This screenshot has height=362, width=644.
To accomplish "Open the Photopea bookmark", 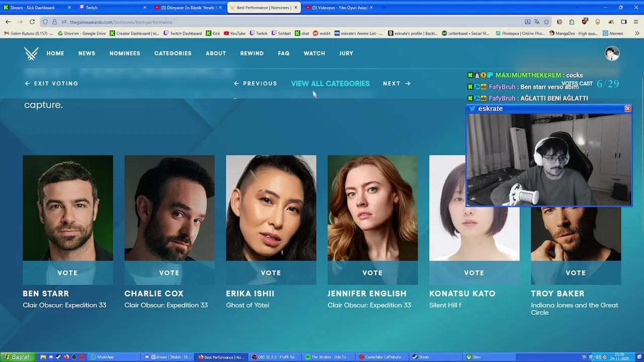I will (x=520, y=33).
